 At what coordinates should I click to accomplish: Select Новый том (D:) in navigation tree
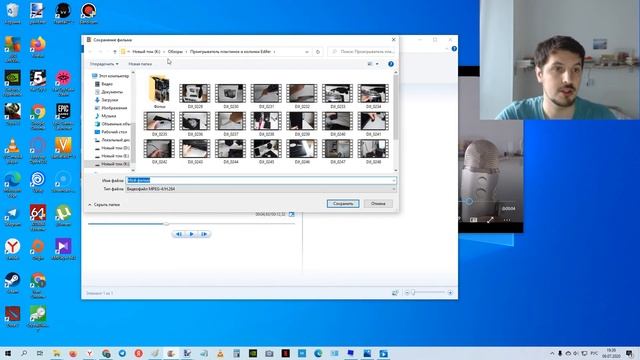(x=112, y=148)
